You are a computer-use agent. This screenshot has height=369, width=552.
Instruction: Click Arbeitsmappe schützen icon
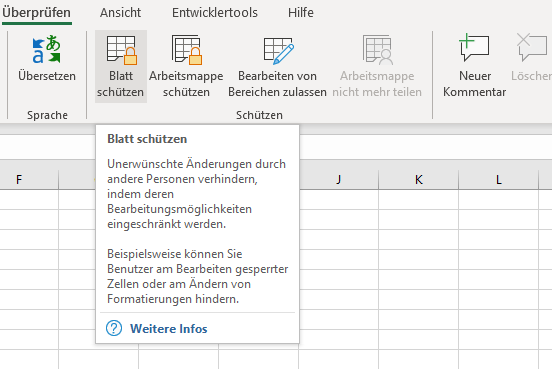187,50
